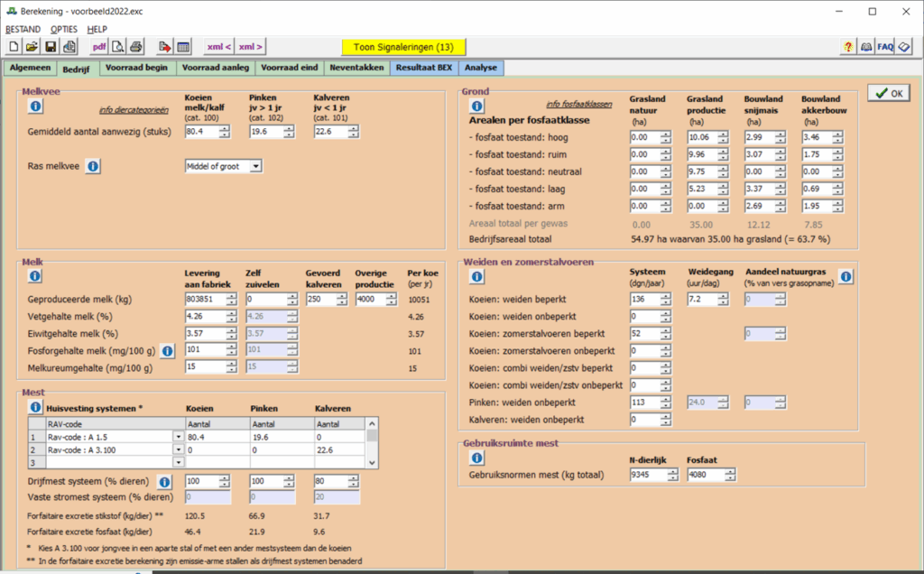Open RAV-code dropdown in row 1
Viewport: 924px width, 574px height.
point(178,437)
